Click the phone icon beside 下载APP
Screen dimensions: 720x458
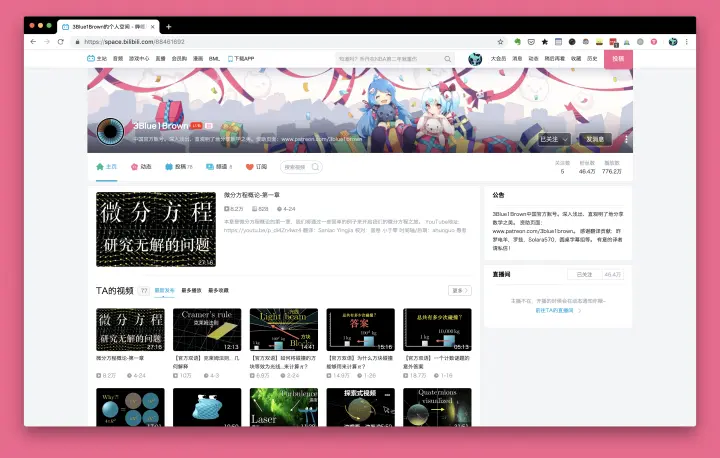click(230, 59)
